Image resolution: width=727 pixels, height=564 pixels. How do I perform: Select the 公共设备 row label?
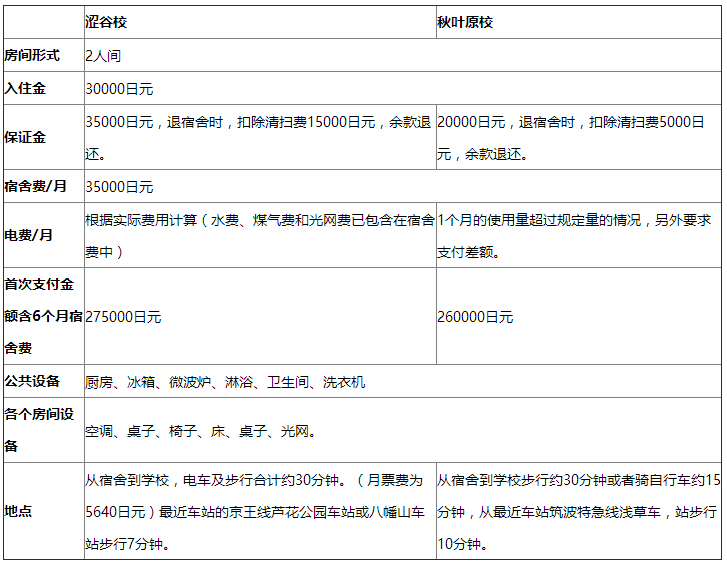32,381
